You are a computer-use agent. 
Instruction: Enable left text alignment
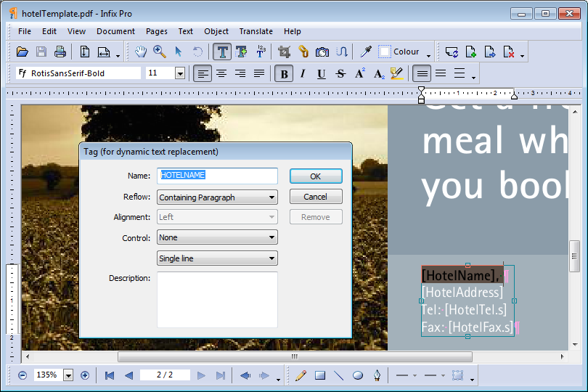tap(203, 73)
